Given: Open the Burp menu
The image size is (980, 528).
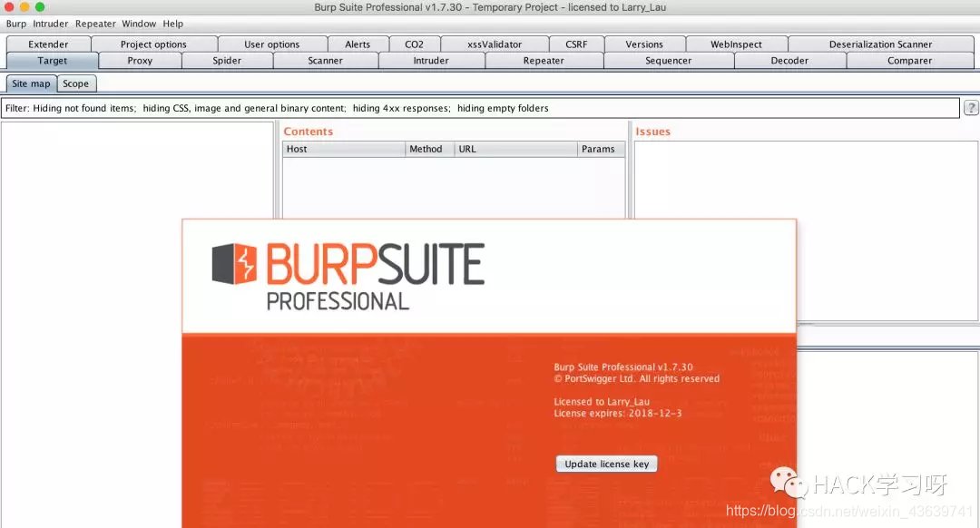Looking at the screenshot, I should tap(16, 24).
